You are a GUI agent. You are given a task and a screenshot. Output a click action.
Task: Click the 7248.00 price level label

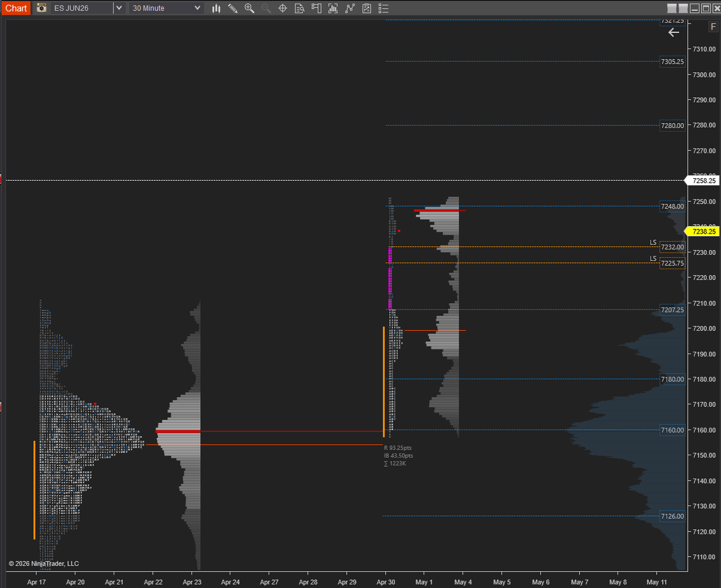672,206
